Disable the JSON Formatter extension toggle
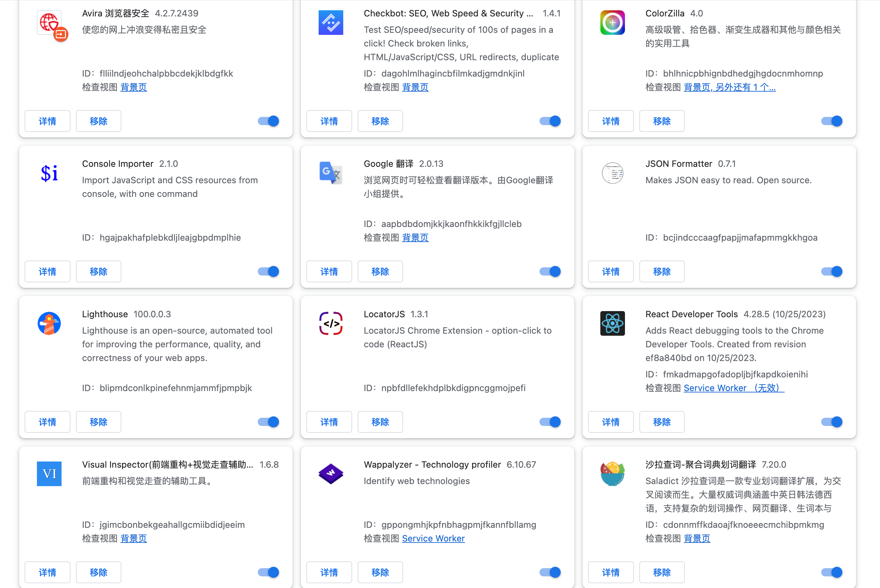The height and width of the screenshot is (588, 880). (x=831, y=271)
